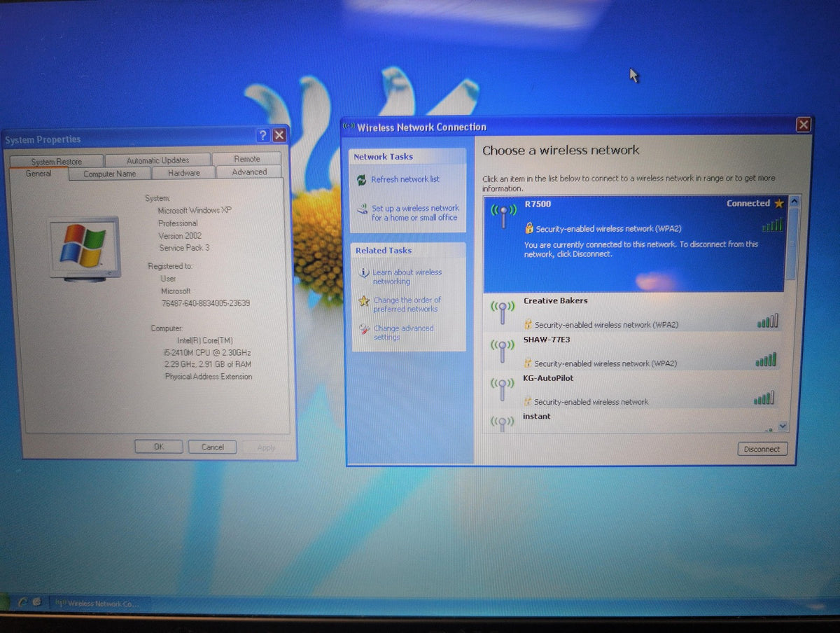840x633 pixels.
Task: Click the Creative Bakers signal strength bars
Action: (x=767, y=321)
